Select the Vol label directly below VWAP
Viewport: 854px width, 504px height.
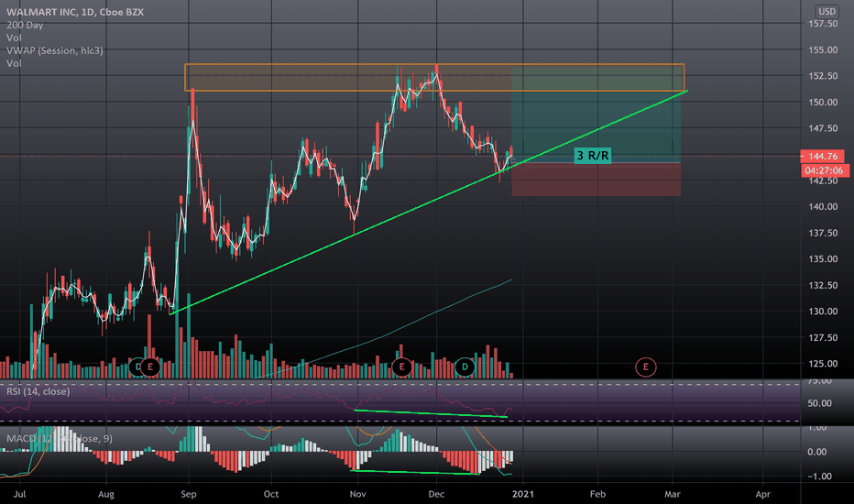14,63
